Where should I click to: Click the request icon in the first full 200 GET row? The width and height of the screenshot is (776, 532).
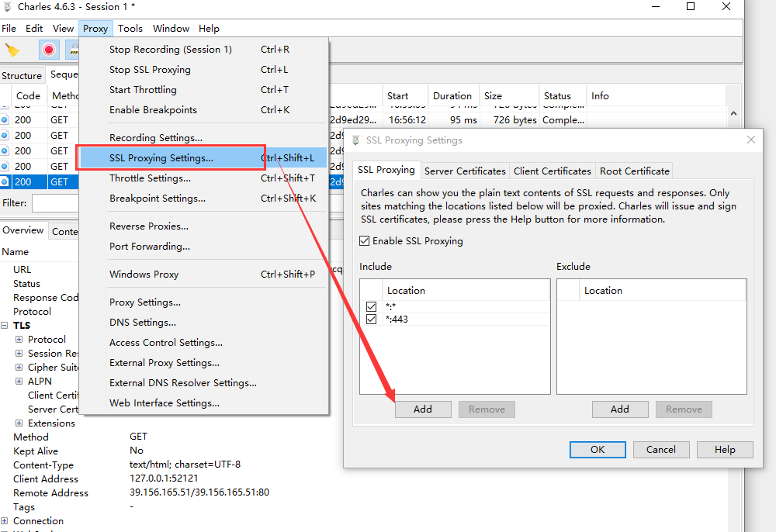point(5,120)
